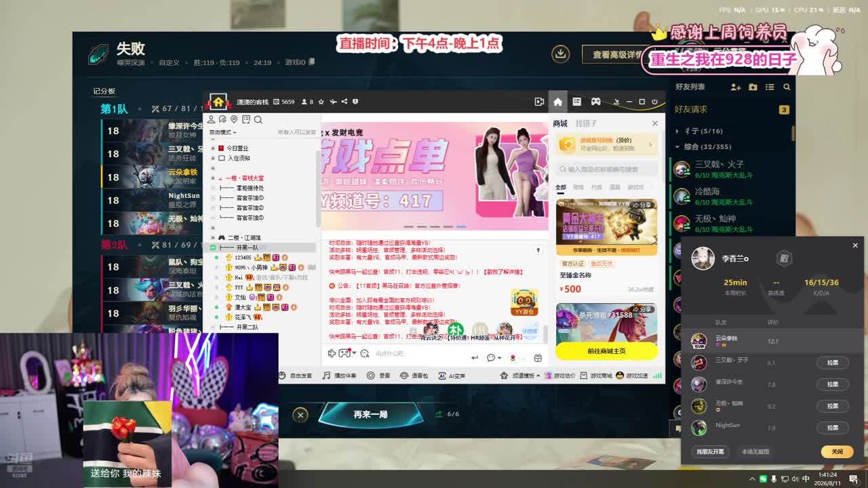Toggle the microphone icon in system tray
The image size is (868, 488).
774,479
